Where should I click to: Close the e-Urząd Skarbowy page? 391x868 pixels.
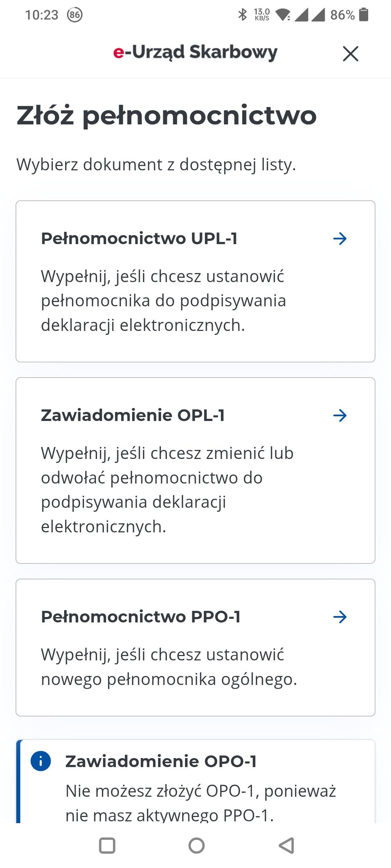pos(350,54)
